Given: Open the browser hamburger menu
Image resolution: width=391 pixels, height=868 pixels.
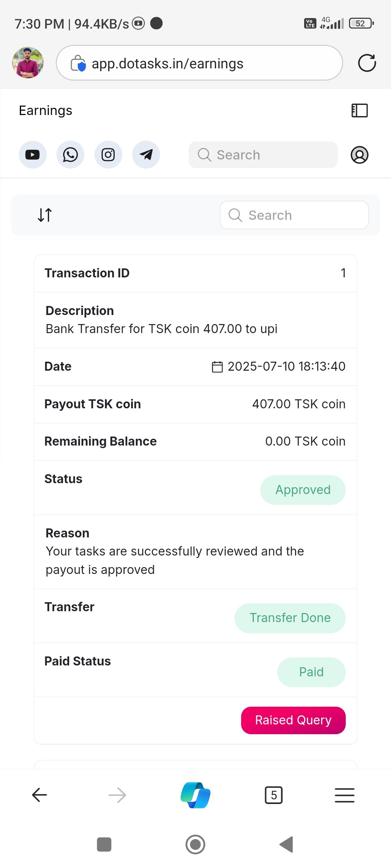Looking at the screenshot, I should 344,795.
